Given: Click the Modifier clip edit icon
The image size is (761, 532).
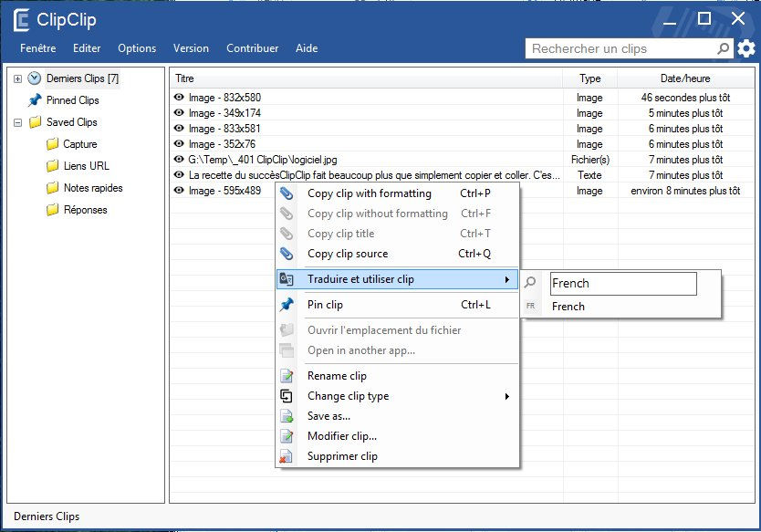Looking at the screenshot, I should (287, 436).
